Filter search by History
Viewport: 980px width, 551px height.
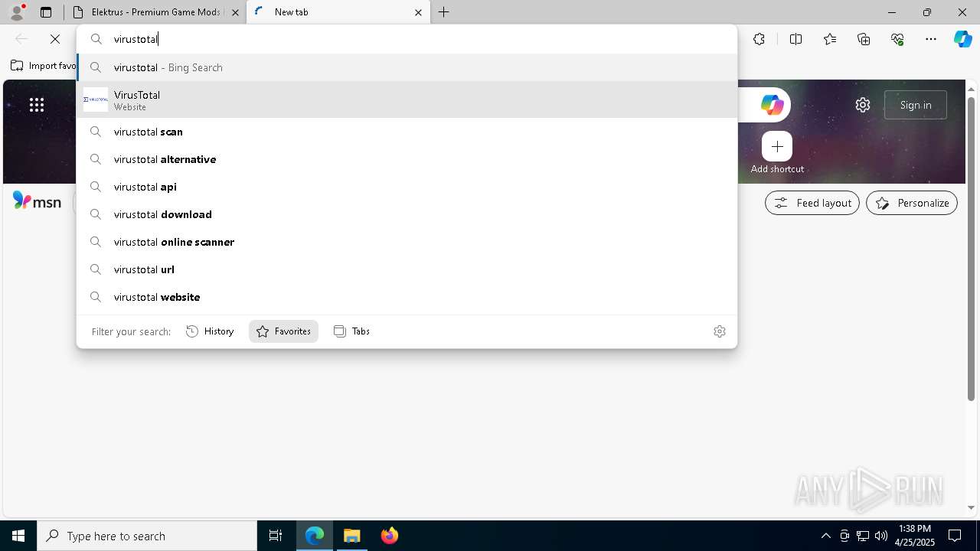click(210, 331)
